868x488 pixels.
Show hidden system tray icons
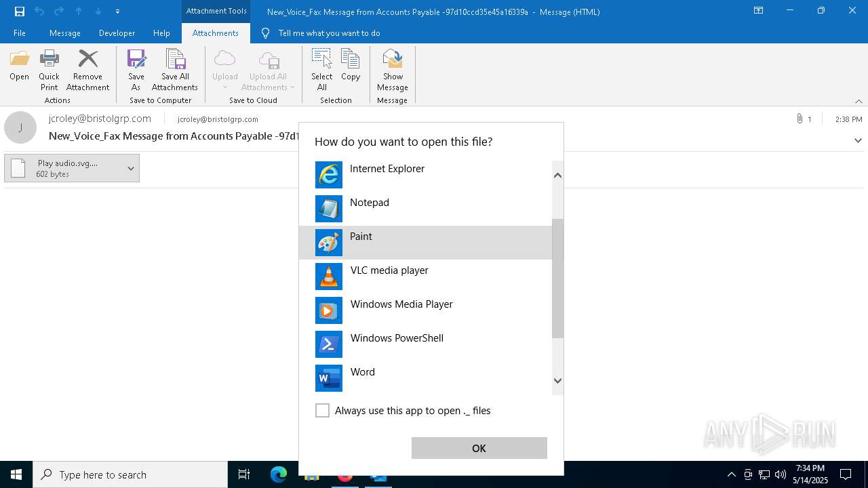point(731,474)
